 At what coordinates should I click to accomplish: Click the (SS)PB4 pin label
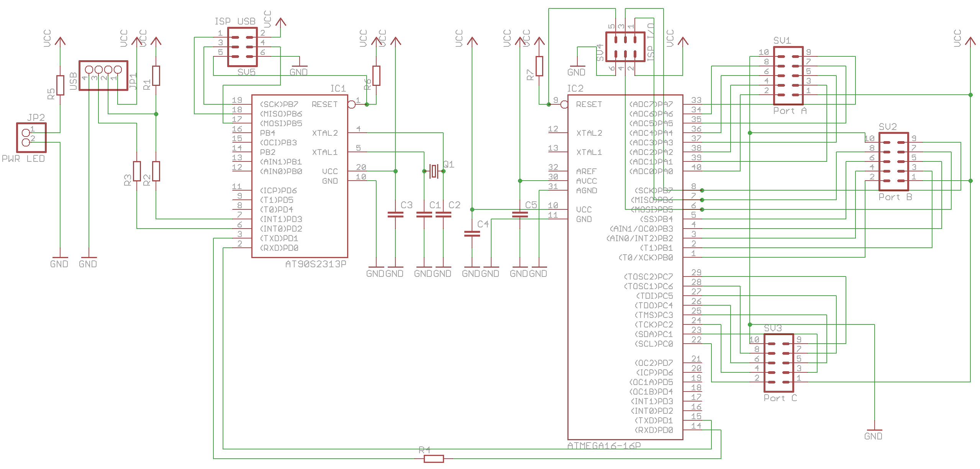point(657,219)
